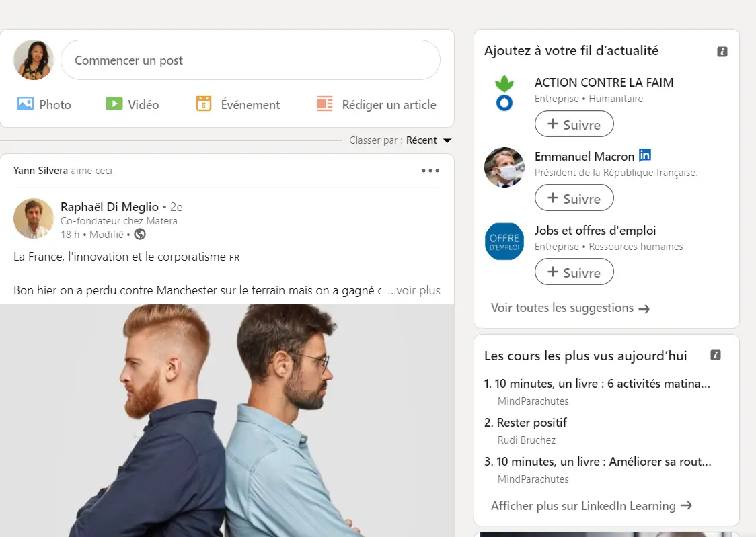The width and height of the screenshot is (756, 537).
Task: Click the Photo icon in post composer
Action: point(26,104)
